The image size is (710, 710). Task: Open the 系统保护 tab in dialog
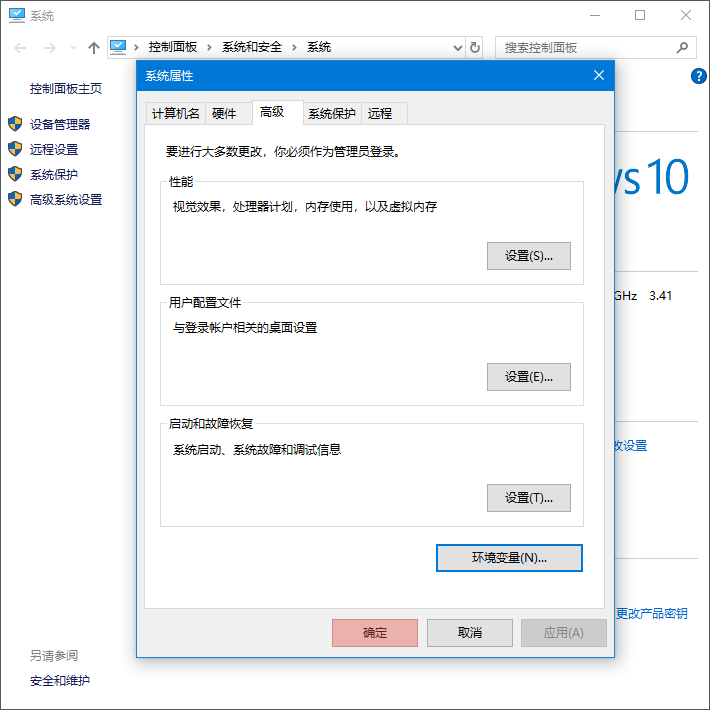click(x=332, y=113)
